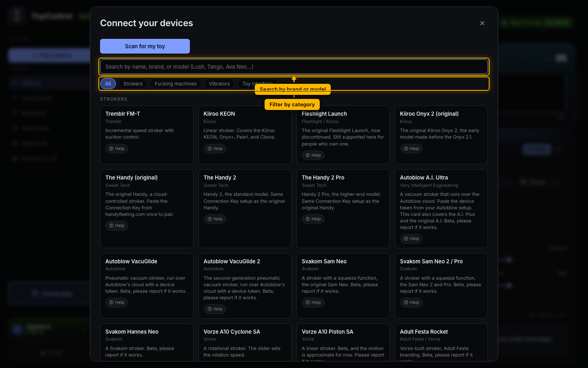Select the Kiiroo Onyx 2 (original) title
588x368 pixels.
coord(429,114)
